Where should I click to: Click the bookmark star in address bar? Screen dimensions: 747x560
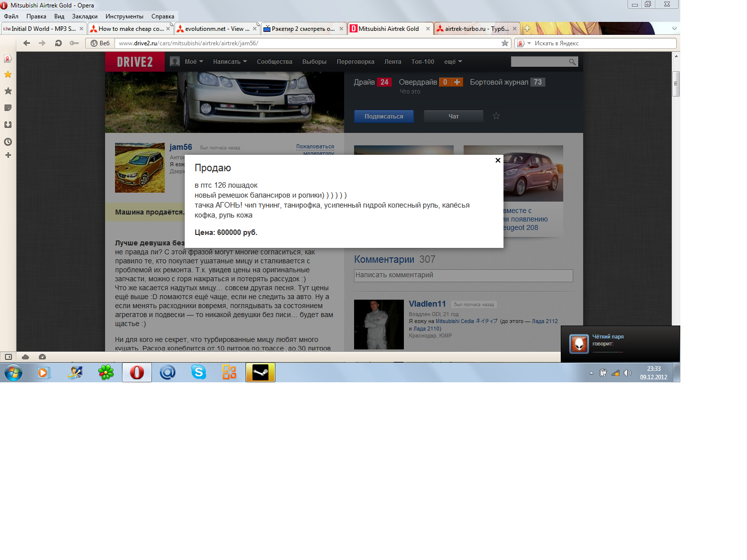click(505, 43)
